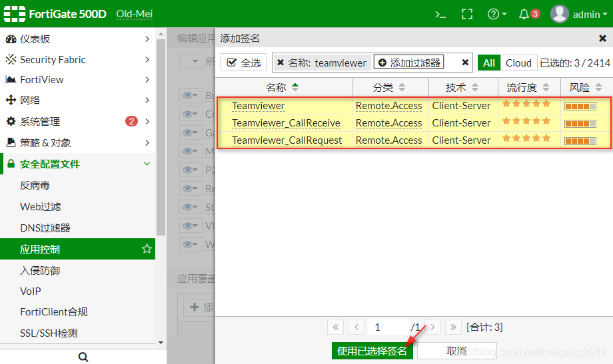Click risk bar for Teamviewer_CallRequest row
This screenshot has width=613, height=364.
click(580, 141)
